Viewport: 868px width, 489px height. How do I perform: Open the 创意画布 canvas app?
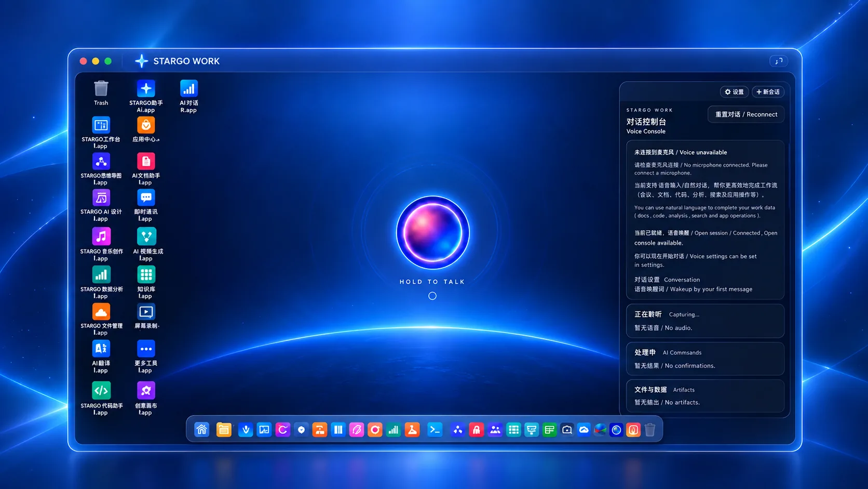pos(146,391)
